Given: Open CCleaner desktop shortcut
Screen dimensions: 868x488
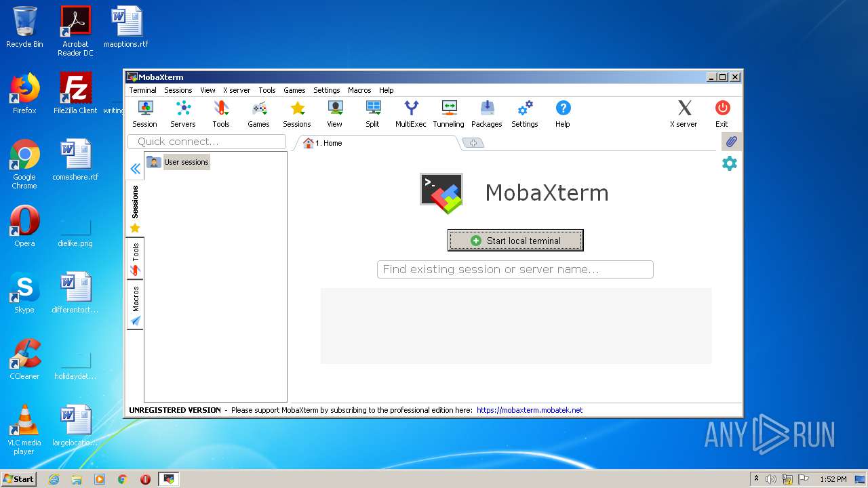Looking at the screenshot, I should (24, 359).
